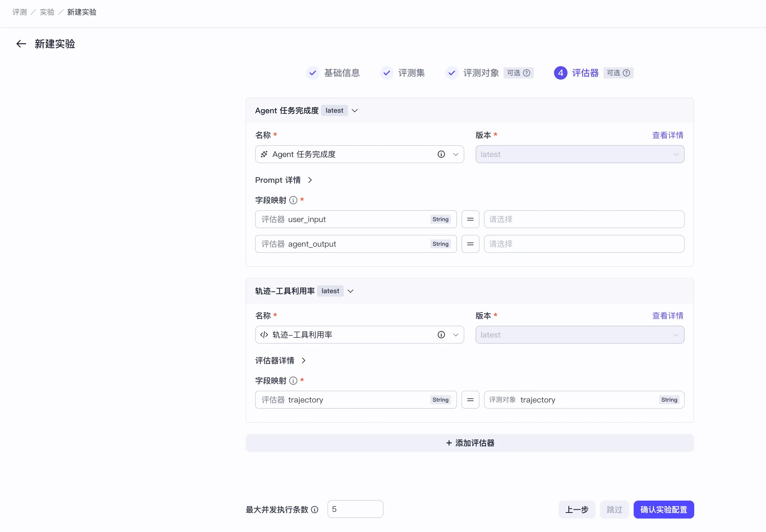The height and width of the screenshot is (532, 766).
Task: Click the info icon beside 最大并发执行条数
Action: [314, 509]
